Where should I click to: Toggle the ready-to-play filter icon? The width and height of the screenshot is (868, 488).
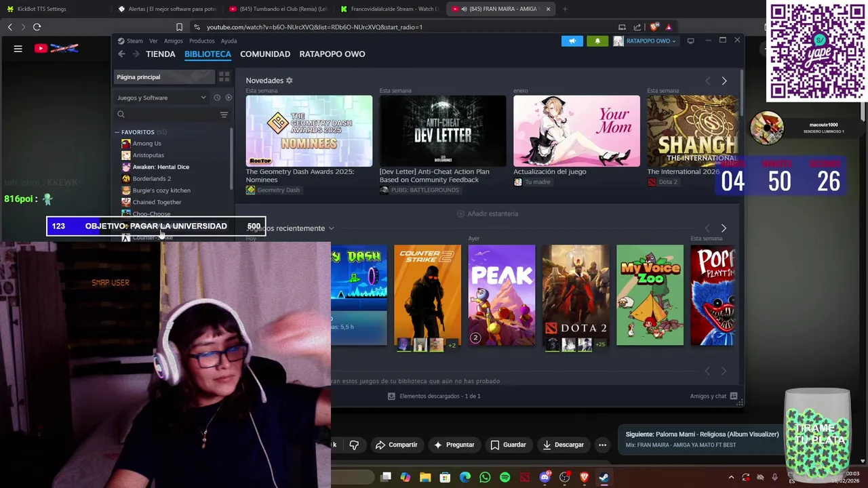click(x=229, y=98)
